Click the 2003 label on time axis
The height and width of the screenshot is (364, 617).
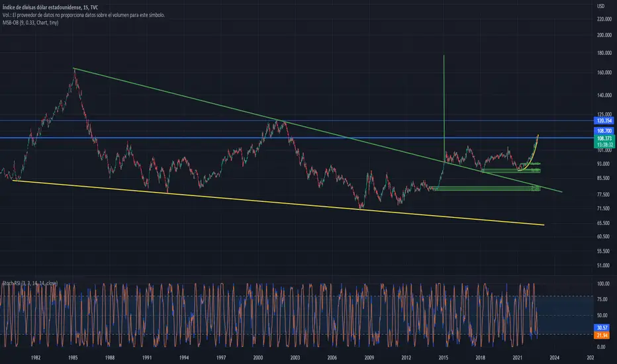[x=295, y=357]
